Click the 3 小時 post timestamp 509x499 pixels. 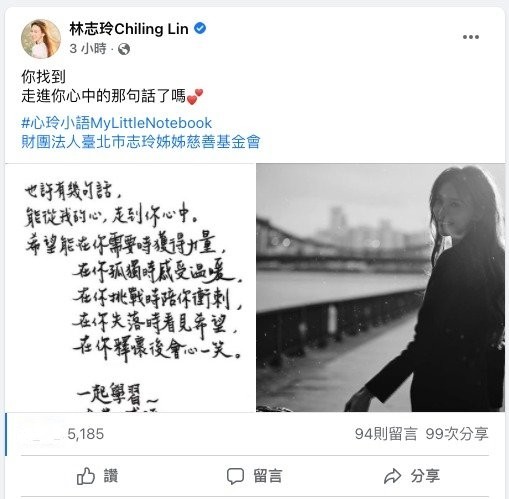pyautogui.click(x=88, y=49)
